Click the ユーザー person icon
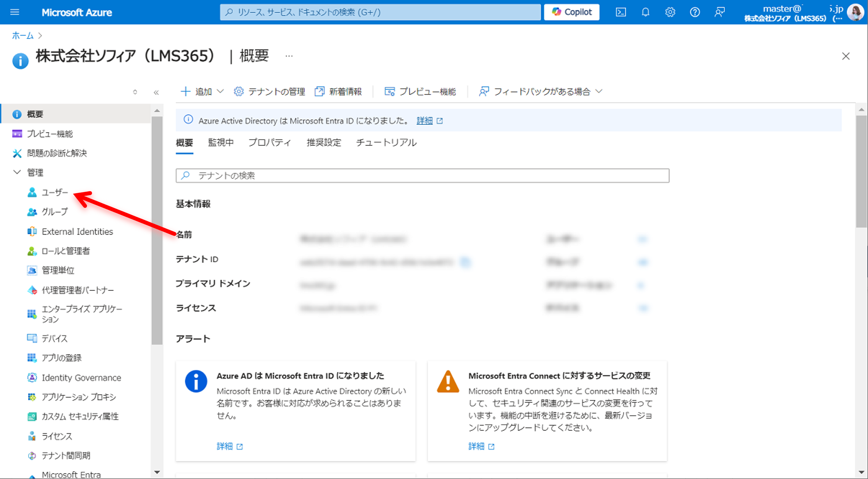Screen dimensions: 868x479 32,192
